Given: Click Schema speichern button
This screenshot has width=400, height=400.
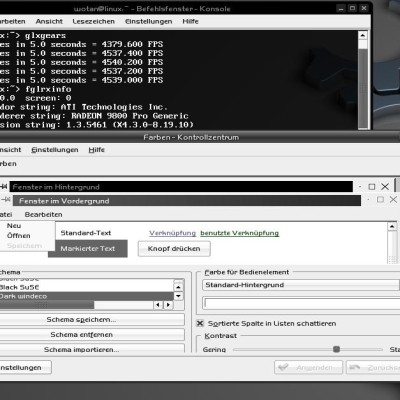Looking at the screenshot, I should (x=91, y=319).
